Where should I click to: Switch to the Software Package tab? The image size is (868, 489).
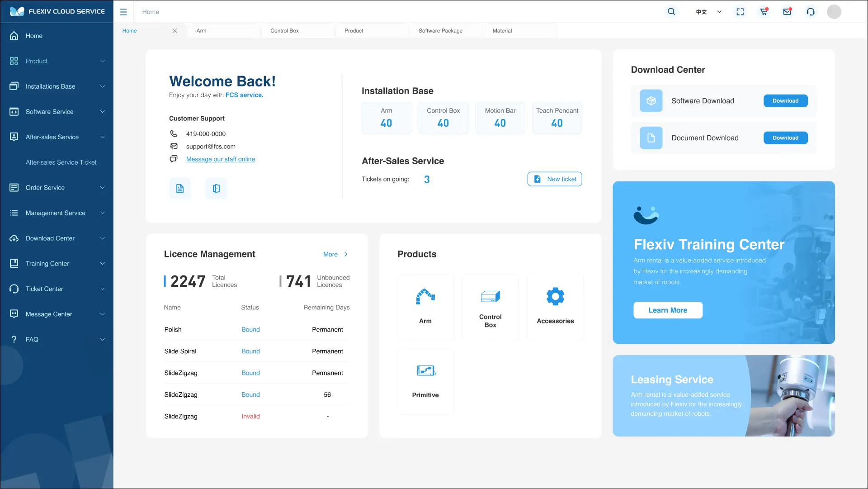(440, 31)
